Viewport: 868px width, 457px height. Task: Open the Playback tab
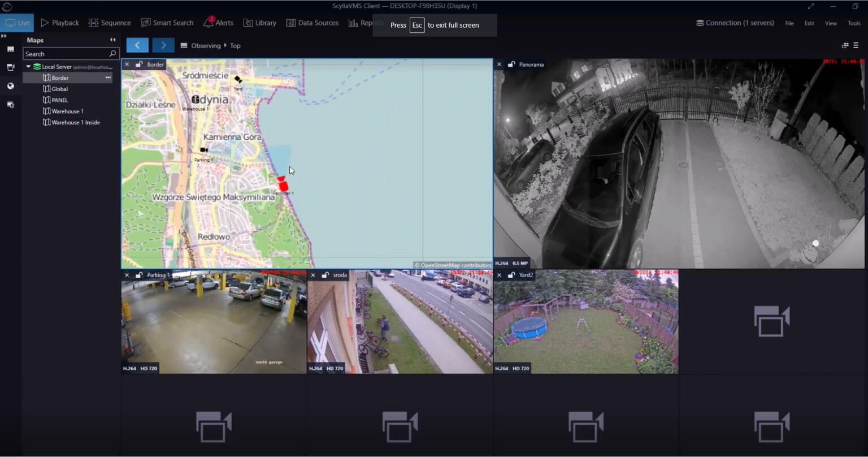[x=60, y=23]
